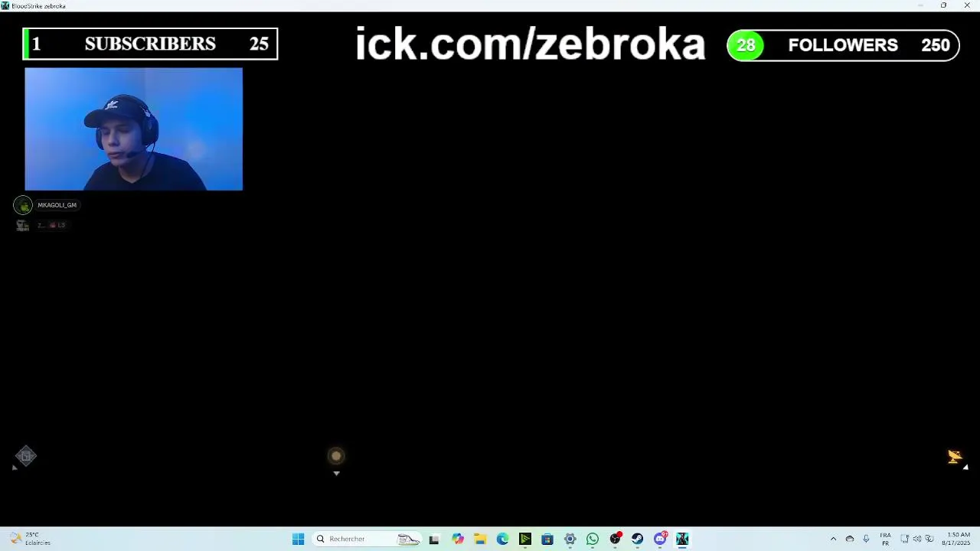The height and width of the screenshot is (551, 980).
Task: Open Discord with notification badge
Action: (660, 539)
